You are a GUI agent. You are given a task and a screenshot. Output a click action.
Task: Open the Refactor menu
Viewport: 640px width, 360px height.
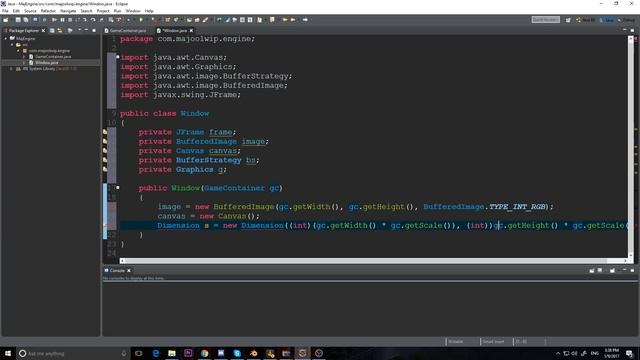coord(48,11)
